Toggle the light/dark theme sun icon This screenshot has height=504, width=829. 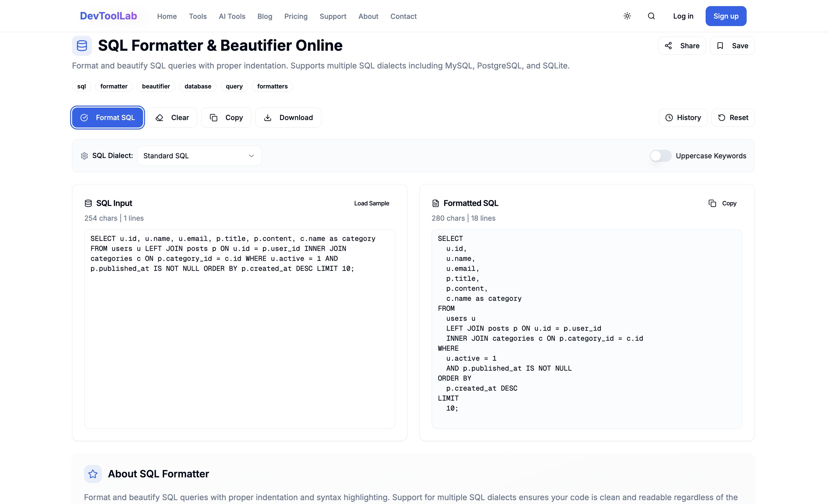(627, 16)
